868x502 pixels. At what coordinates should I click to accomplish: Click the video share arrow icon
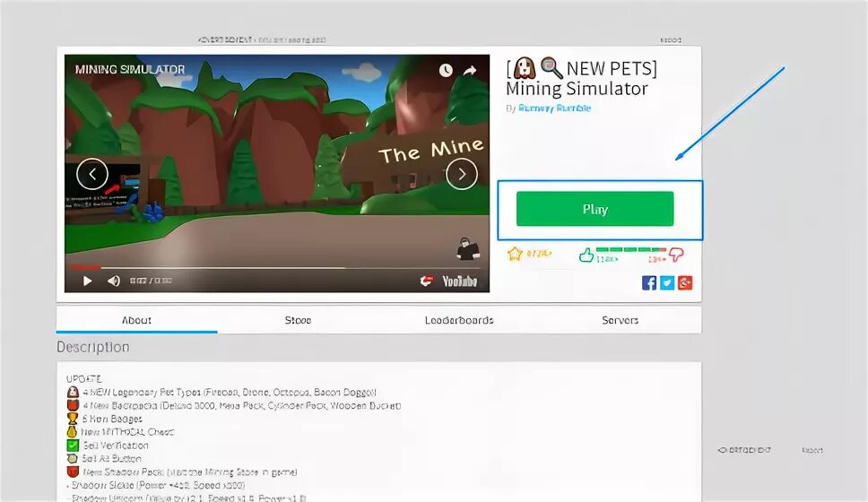pyautogui.click(x=470, y=70)
